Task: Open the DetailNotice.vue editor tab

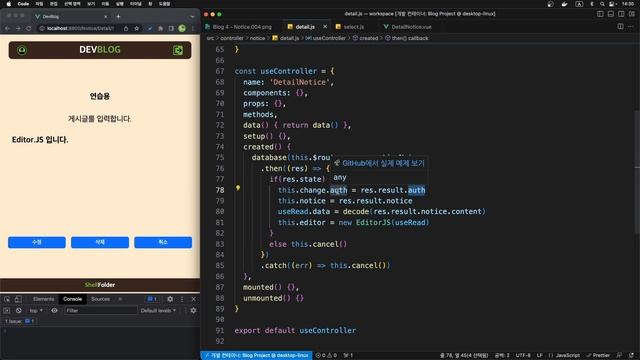Action: tap(407, 27)
